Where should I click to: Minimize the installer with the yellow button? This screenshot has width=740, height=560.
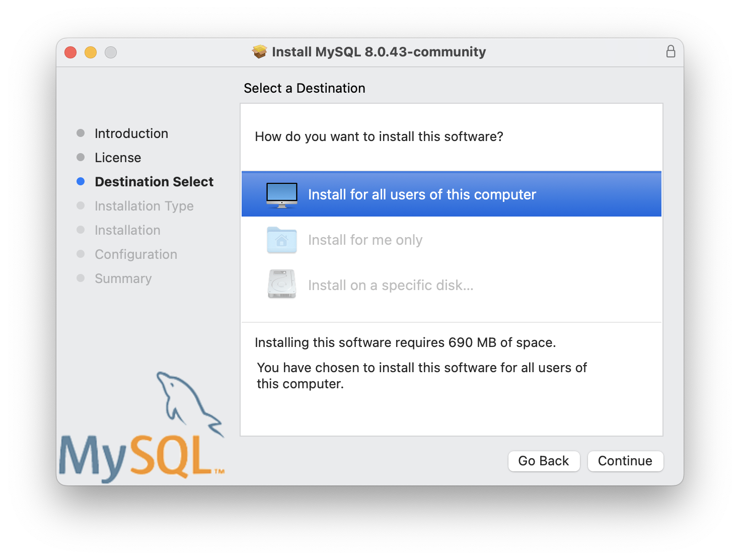point(91,52)
